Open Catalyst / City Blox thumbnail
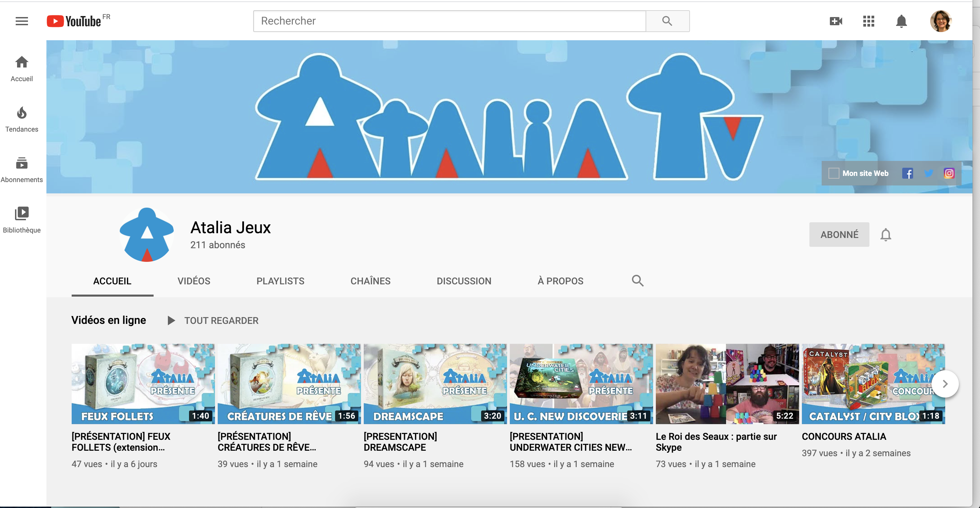The width and height of the screenshot is (980, 508). [x=874, y=384]
